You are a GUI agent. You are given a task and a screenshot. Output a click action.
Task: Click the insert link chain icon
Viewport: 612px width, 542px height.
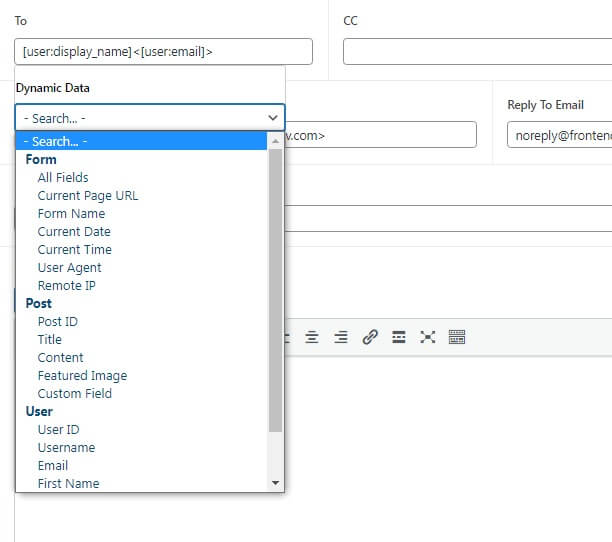[370, 337]
